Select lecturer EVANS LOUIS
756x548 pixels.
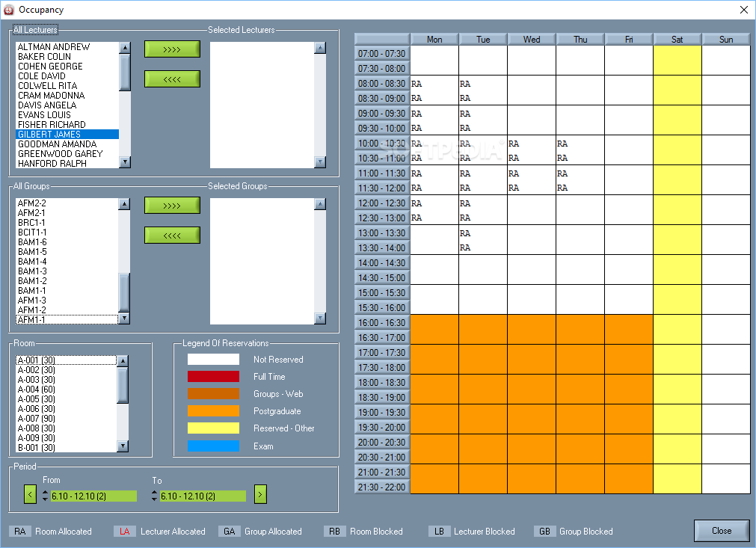[67, 114]
